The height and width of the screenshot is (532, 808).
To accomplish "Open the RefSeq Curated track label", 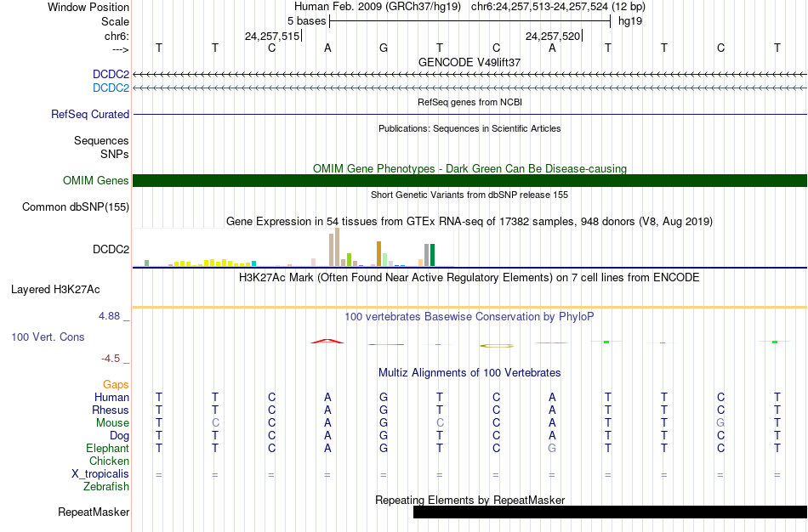I will (90, 115).
